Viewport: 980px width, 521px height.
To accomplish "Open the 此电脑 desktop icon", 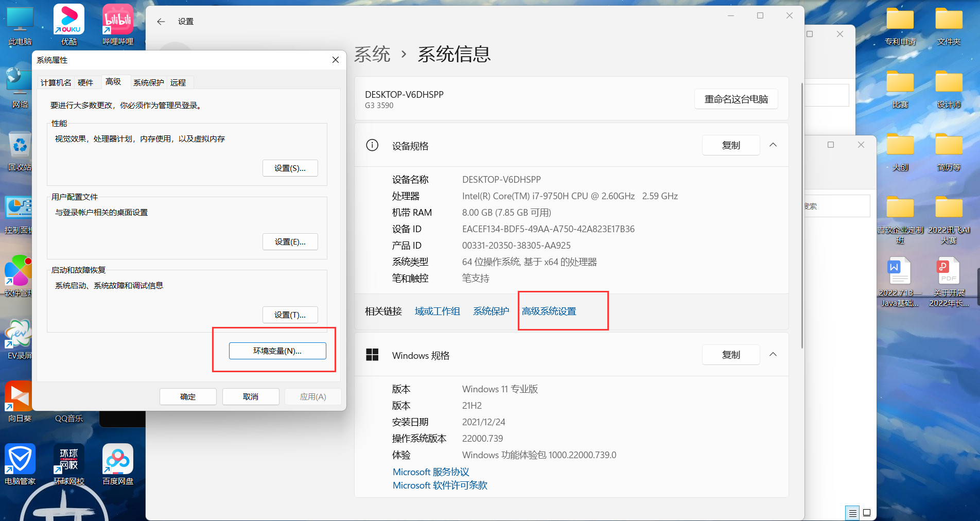I will [x=20, y=25].
